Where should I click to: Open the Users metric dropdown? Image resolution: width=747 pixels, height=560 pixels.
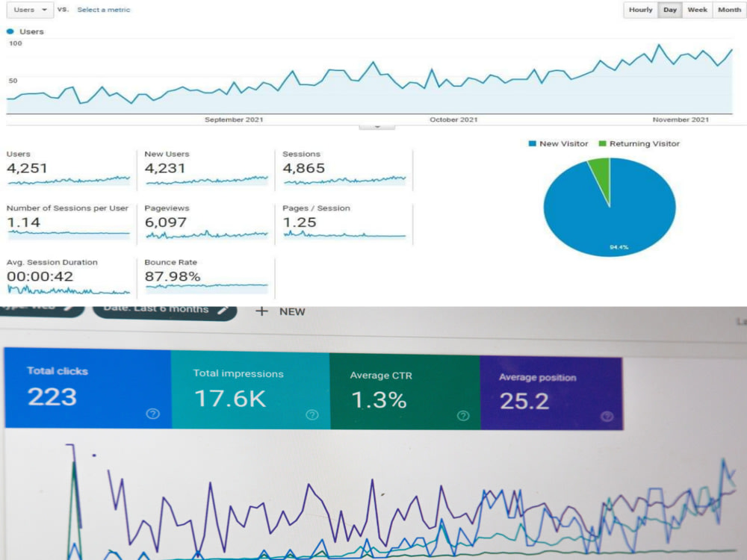pos(30,10)
